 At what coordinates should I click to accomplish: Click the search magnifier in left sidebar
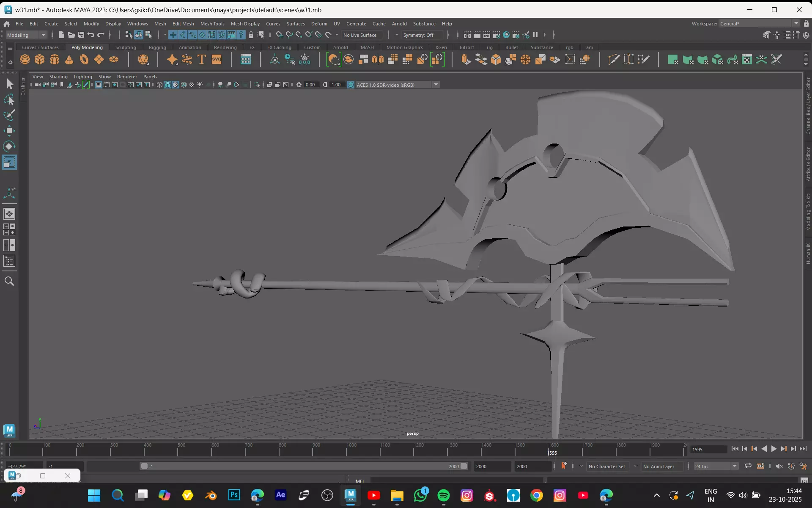pyautogui.click(x=9, y=281)
